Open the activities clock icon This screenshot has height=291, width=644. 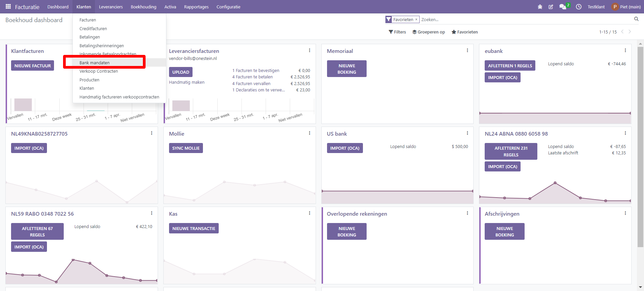click(579, 7)
